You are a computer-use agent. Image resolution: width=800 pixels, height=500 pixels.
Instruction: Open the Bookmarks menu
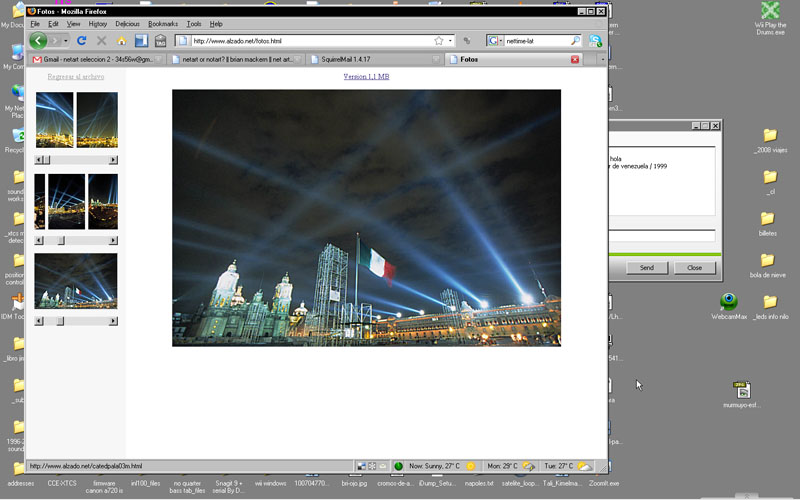[161, 23]
